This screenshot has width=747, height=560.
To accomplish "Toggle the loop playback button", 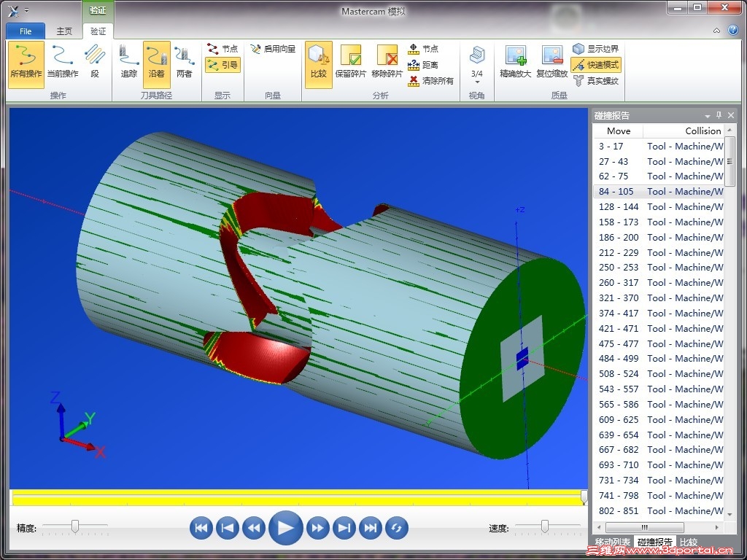I will (x=397, y=528).
